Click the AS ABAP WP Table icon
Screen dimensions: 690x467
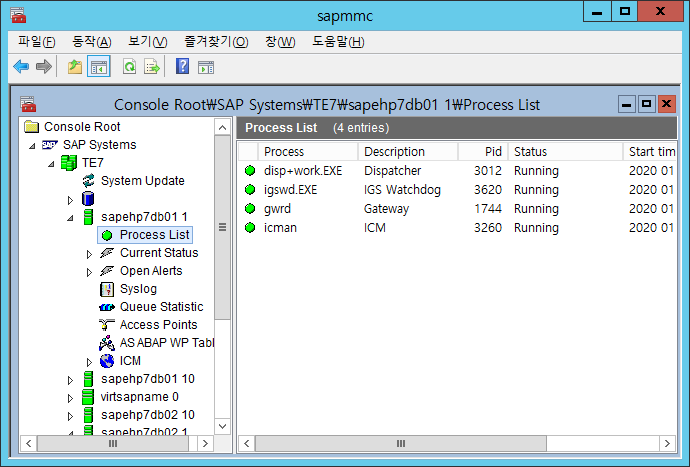tap(107, 343)
